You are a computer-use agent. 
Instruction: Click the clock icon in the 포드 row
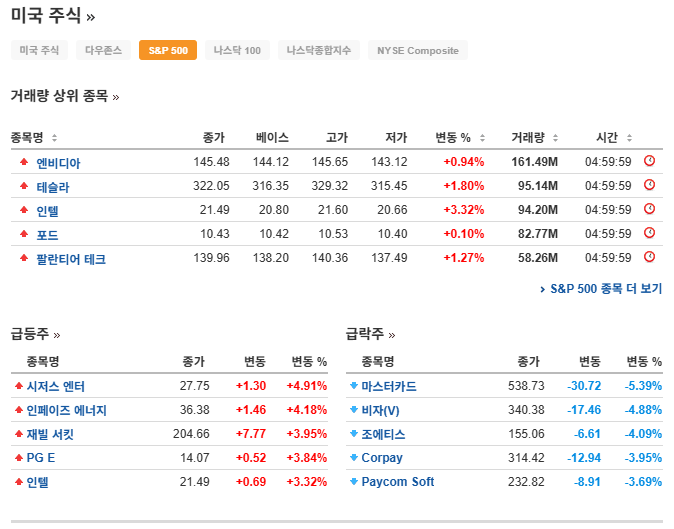pos(649,233)
